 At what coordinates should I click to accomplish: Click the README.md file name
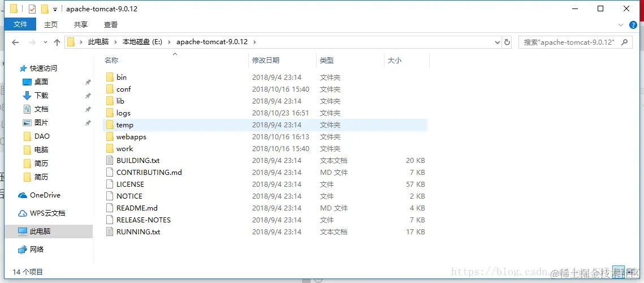[137, 208]
